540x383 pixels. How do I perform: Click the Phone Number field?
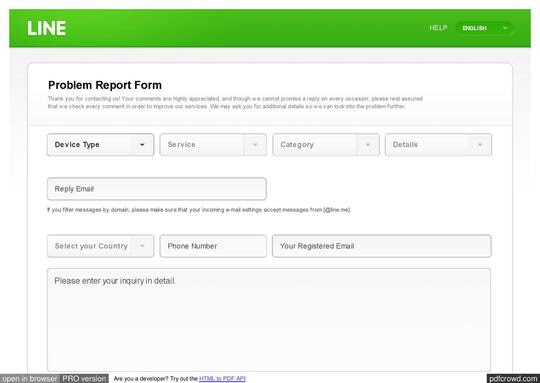point(213,246)
